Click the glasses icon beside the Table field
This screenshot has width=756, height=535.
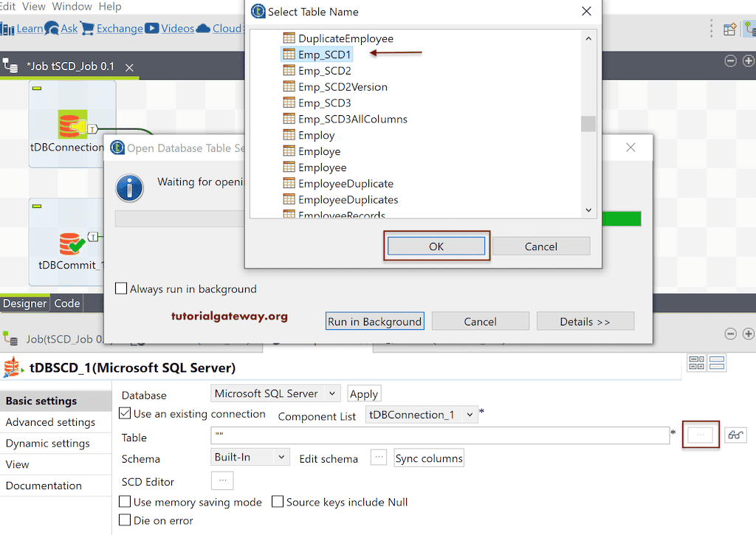pos(735,436)
